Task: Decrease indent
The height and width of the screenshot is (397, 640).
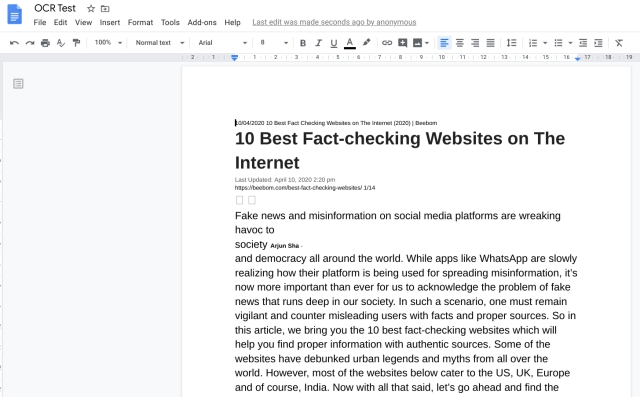Action: tap(583, 42)
